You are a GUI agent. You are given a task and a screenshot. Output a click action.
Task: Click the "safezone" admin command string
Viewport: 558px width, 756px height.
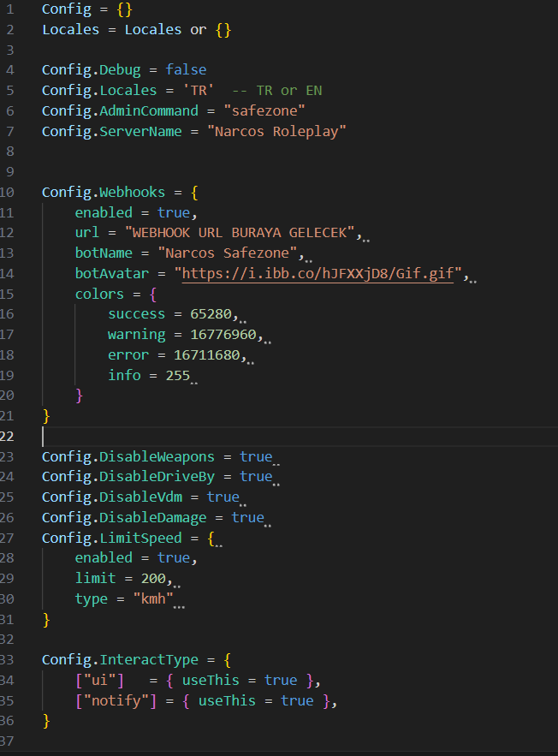point(264,111)
